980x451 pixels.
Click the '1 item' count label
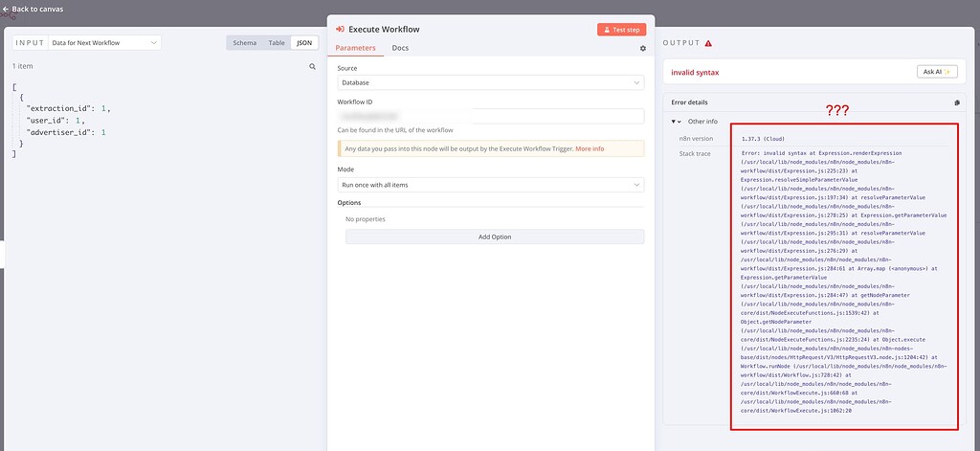pyautogui.click(x=23, y=66)
